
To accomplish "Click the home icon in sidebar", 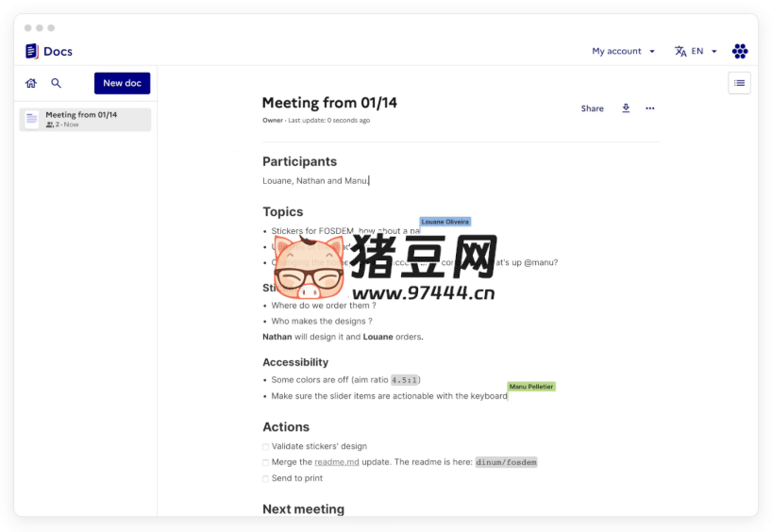I will pyautogui.click(x=31, y=83).
